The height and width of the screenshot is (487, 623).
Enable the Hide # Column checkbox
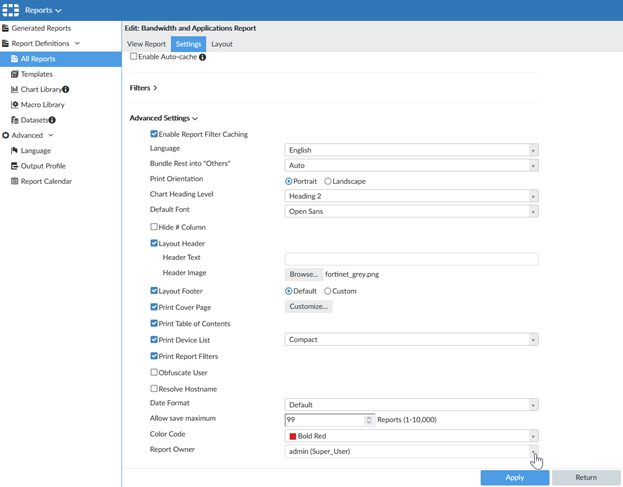click(x=154, y=227)
